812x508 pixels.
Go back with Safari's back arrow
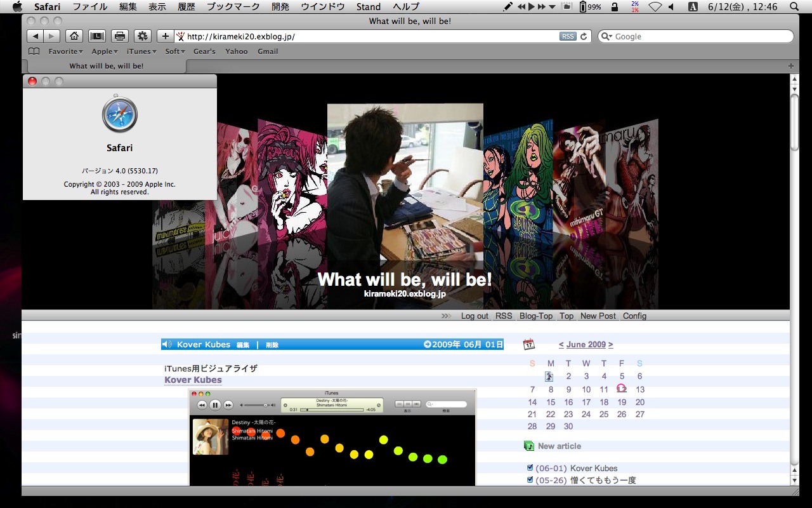(36, 36)
